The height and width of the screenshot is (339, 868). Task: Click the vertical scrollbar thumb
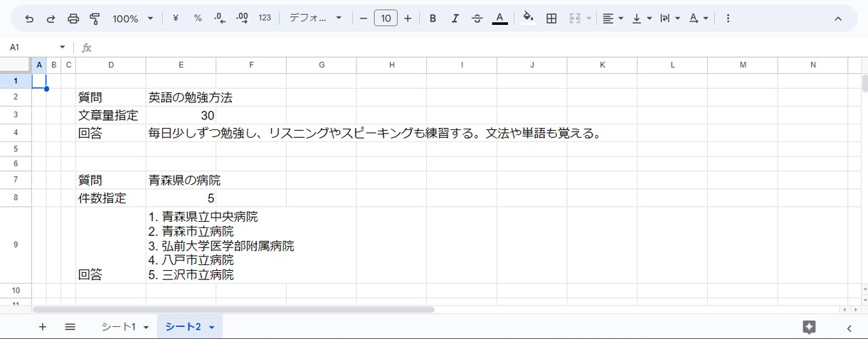coord(864,83)
